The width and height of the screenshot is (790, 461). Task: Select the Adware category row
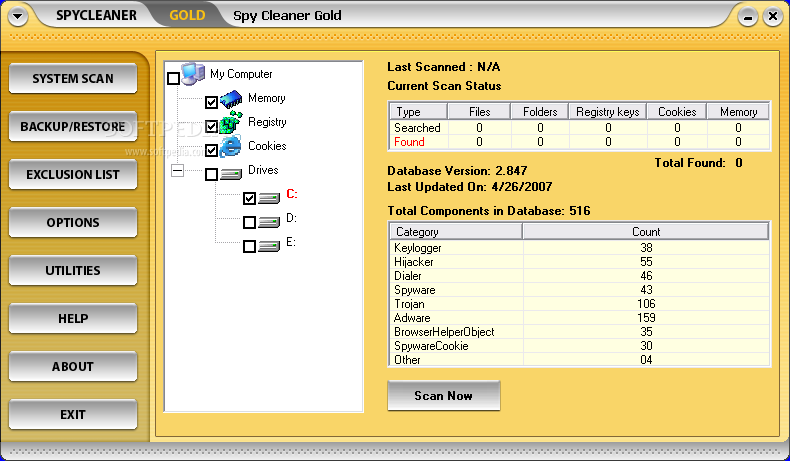tap(579, 318)
